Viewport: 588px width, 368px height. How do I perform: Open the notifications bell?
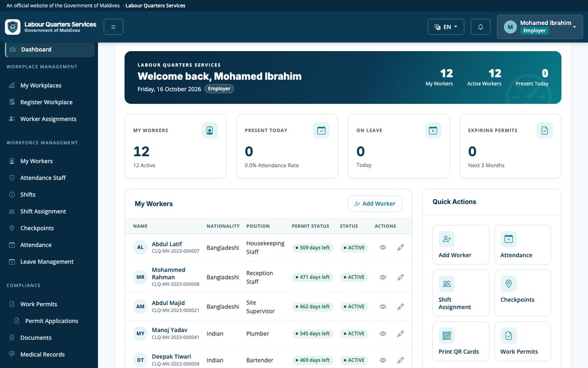pyautogui.click(x=480, y=27)
